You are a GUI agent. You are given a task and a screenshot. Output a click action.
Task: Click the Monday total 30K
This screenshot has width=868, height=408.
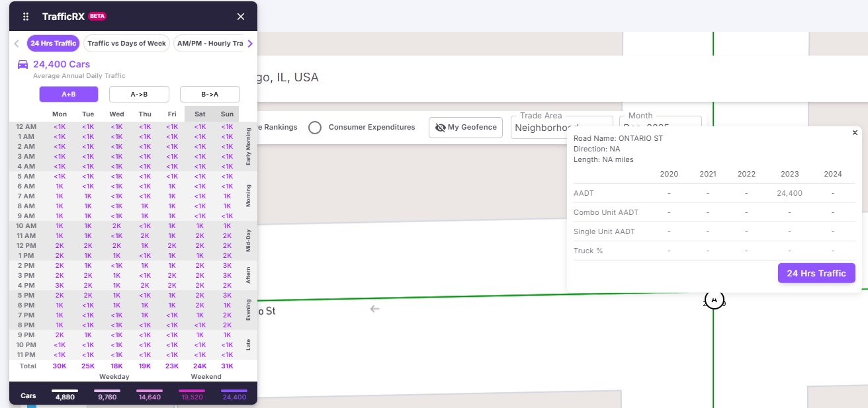(60, 366)
